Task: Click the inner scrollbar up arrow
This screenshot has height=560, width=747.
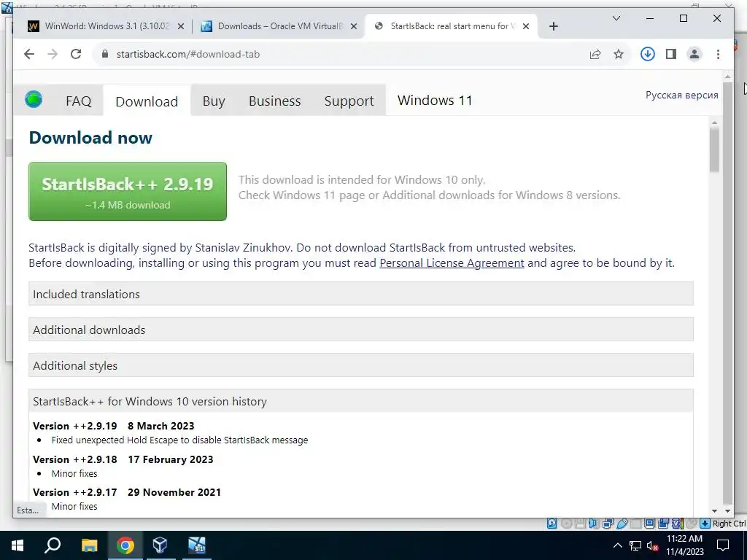Action: pos(714,122)
